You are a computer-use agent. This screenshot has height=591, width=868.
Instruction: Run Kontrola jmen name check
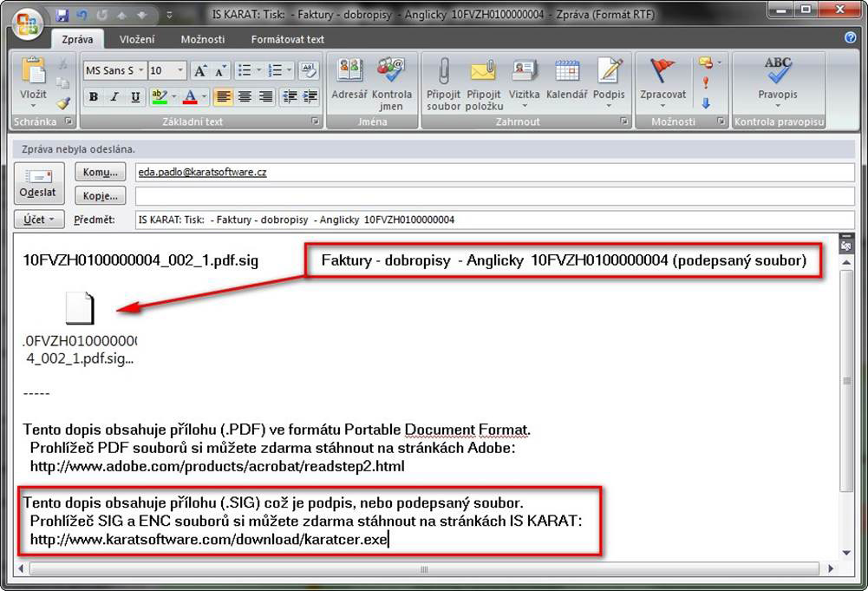click(391, 83)
